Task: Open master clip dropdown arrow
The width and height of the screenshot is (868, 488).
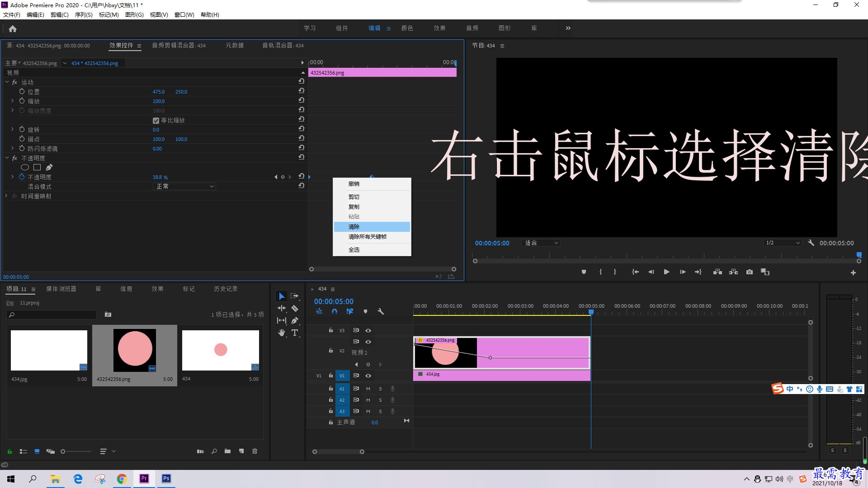Action: (x=65, y=63)
